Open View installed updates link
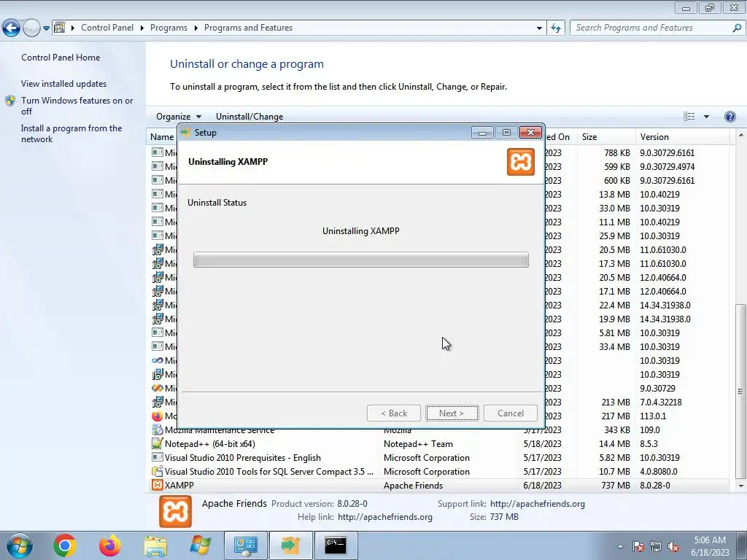This screenshot has height=560, width=747. click(x=64, y=84)
